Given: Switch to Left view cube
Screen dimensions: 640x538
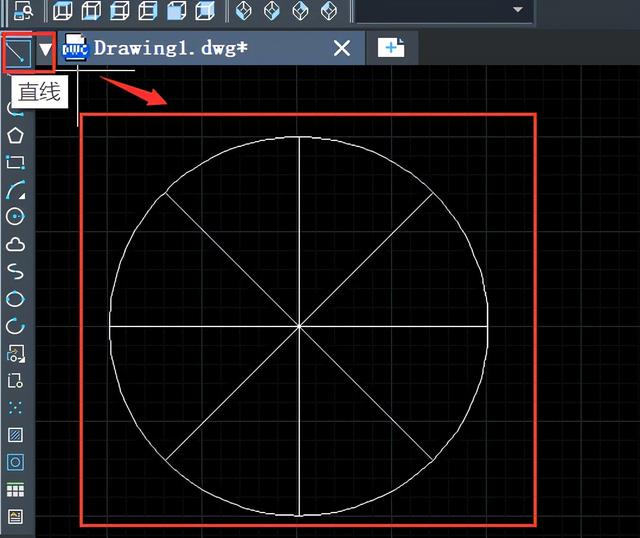Looking at the screenshot, I should click(120, 11).
